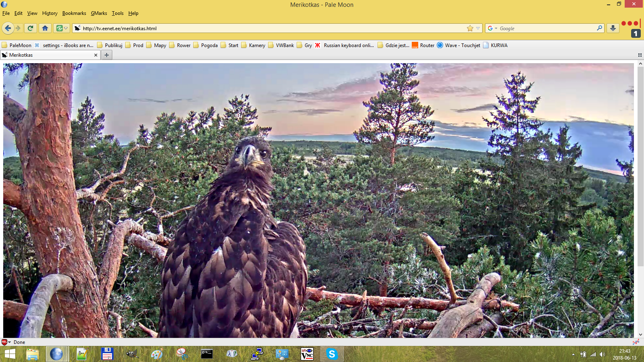Click the vertical scrollbar thumb
The height and width of the screenshot is (362, 644).
coord(640,166)
